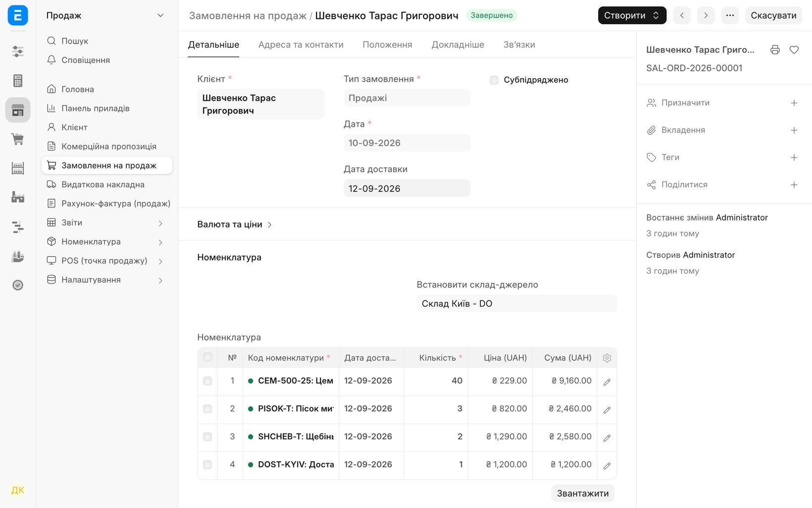Open Замовлення на продаж breadcrumb link
The height and width of the screenshot is (508, 812).
pos(248,15)
